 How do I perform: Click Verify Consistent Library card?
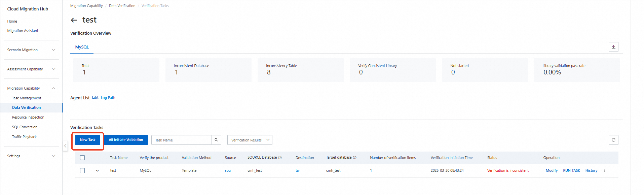tap(393, 70)
